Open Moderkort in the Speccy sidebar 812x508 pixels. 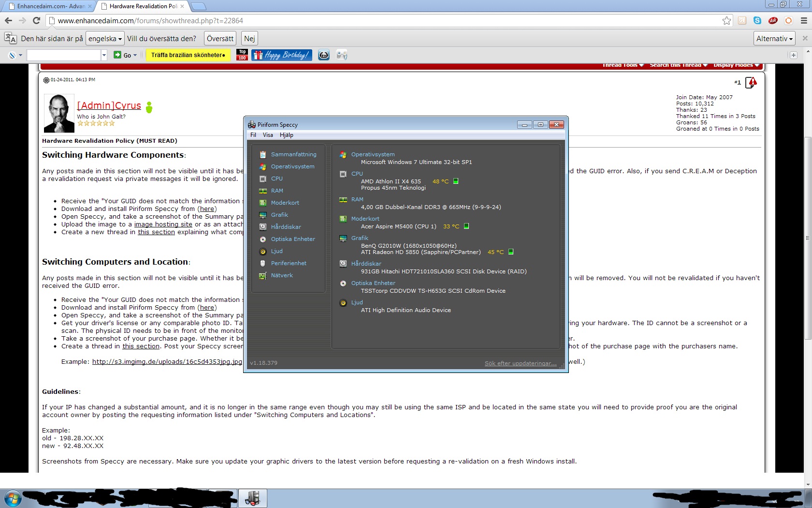click(x=285, y=203)
